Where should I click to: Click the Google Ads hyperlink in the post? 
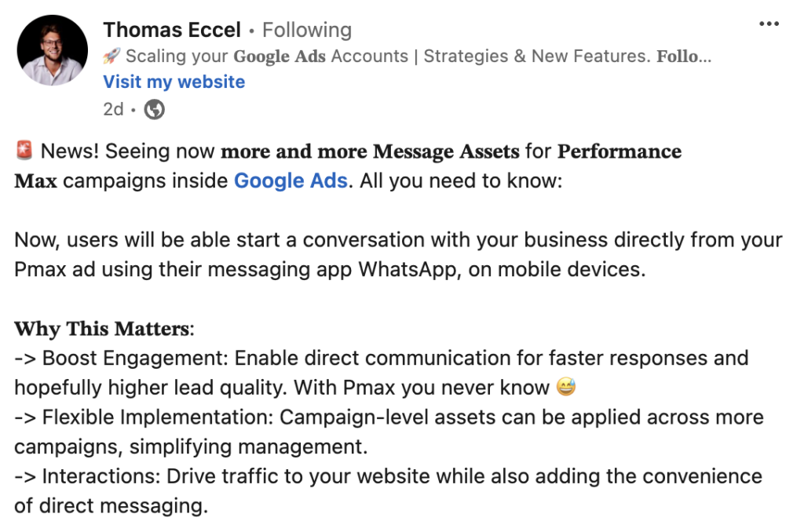(x=291, y=180)
